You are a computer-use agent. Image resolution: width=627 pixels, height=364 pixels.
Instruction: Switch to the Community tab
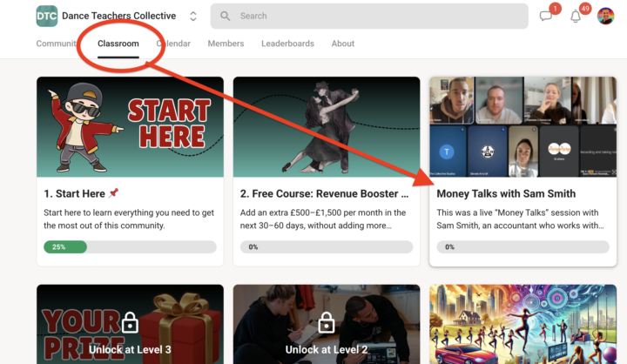[x=57, y=44]
